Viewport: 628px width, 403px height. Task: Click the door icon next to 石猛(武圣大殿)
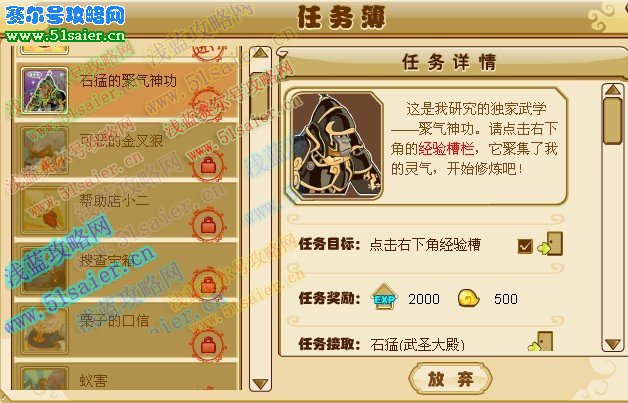(541, 341)
